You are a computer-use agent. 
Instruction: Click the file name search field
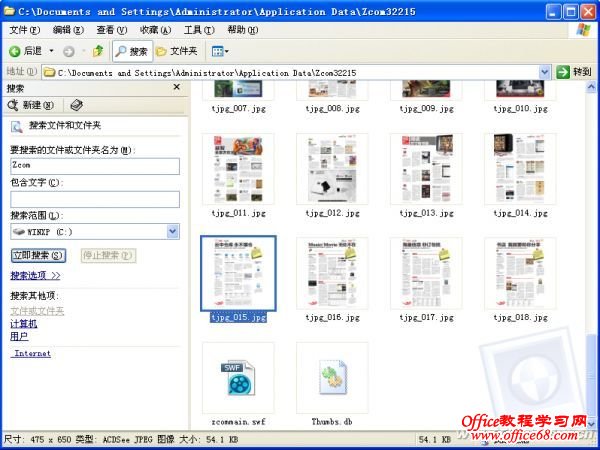coord(95,166)
